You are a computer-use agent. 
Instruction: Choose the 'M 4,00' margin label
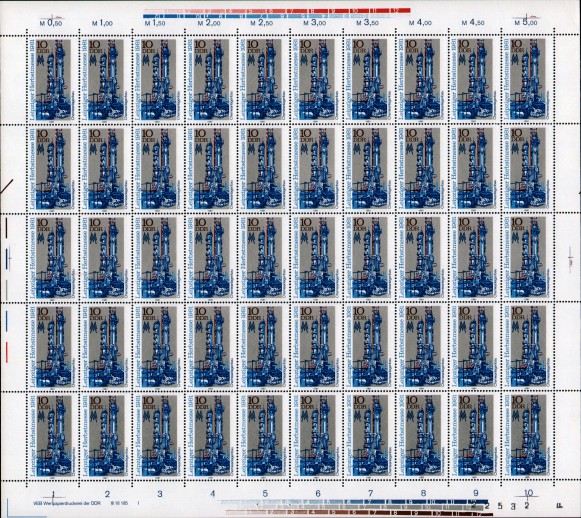[420, 23]
